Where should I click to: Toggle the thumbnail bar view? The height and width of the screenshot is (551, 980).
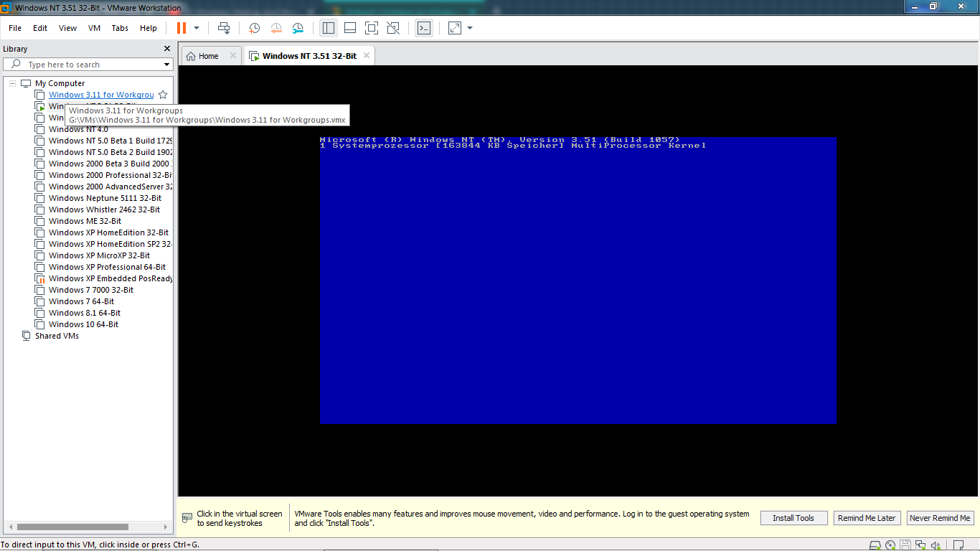(x=350, y=28)
